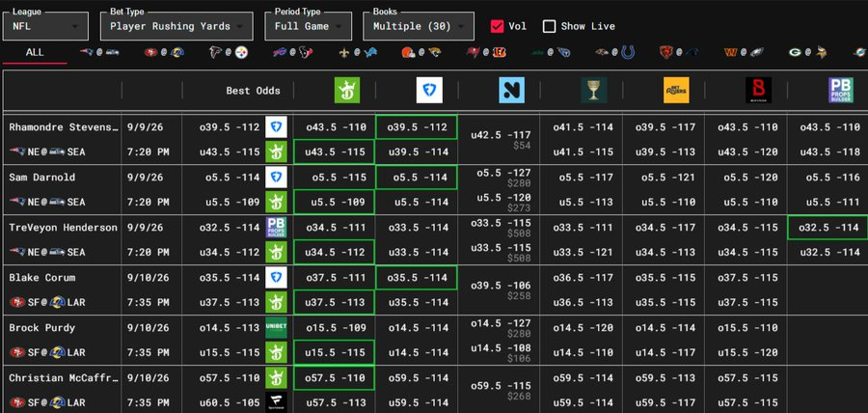Filter to Patriots at Seahawks matchup tab
Screen dimensions: 868x413
pos(99,53)
